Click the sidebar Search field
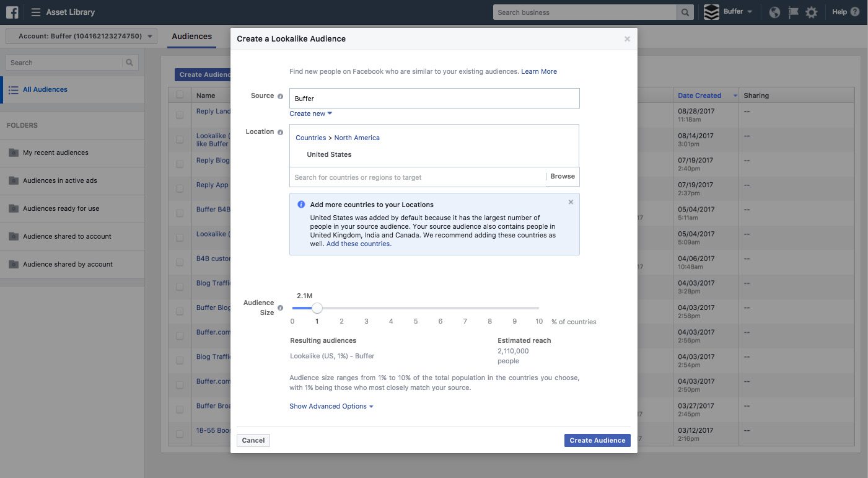 (64, 63)
